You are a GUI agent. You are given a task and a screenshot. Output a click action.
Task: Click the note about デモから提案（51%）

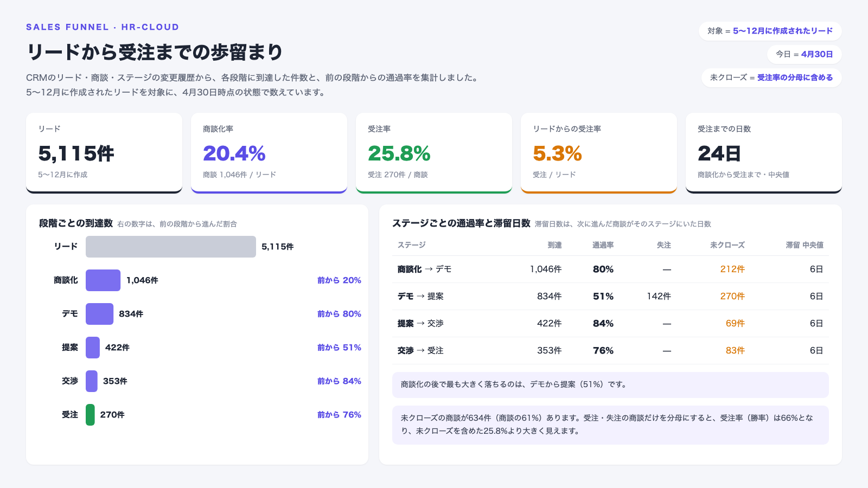tap(610, 385)
